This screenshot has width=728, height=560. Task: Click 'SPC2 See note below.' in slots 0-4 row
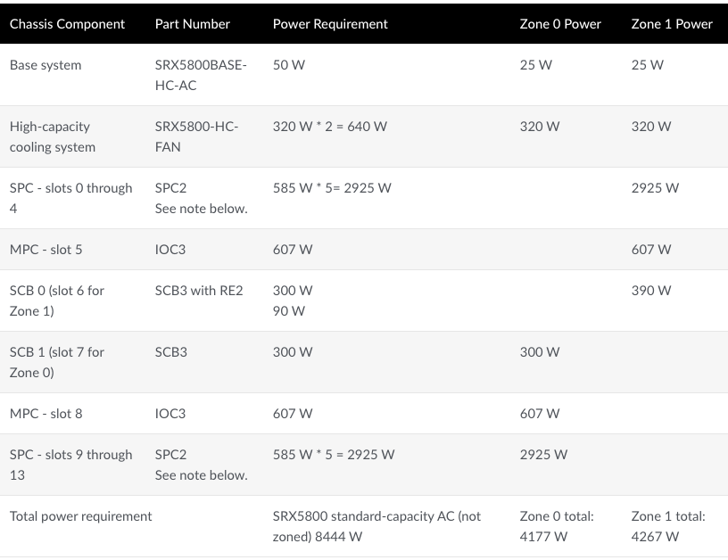pyautogui.click(x=202, y=198)
